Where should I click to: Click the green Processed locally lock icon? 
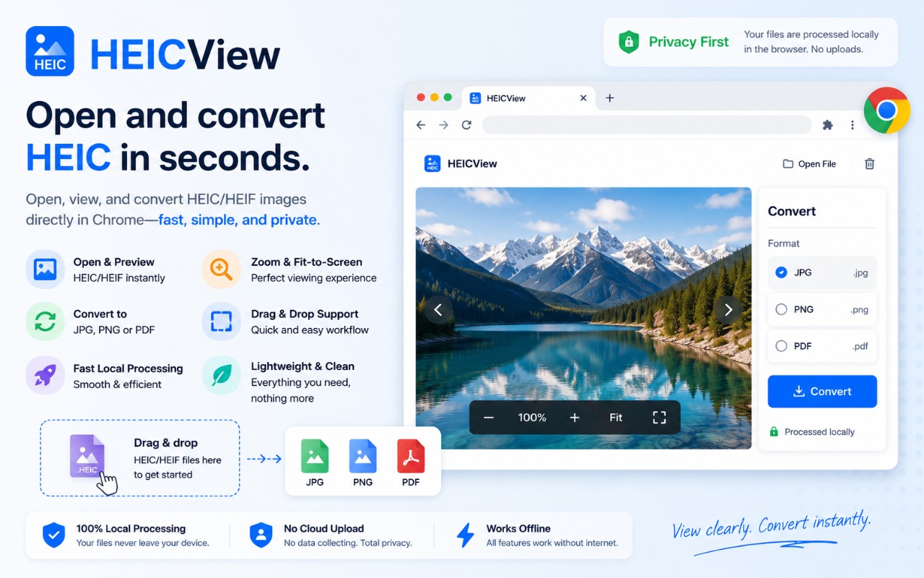(774, 432)
